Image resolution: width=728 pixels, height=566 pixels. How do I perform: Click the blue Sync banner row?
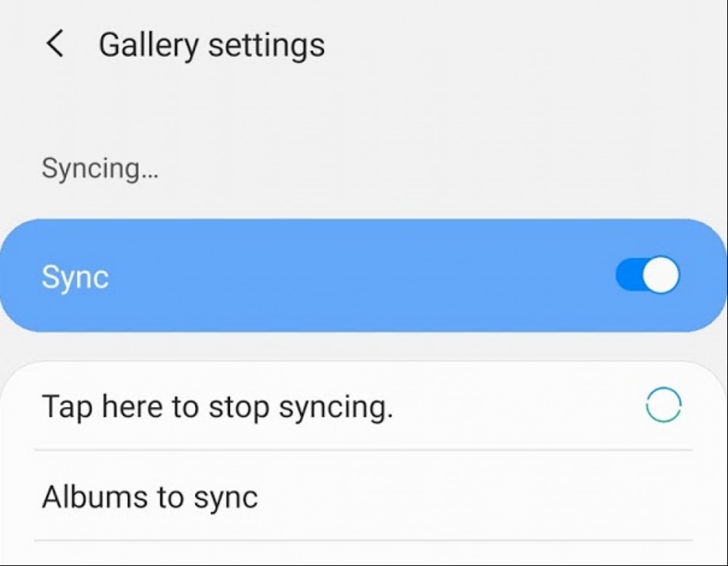pos(364,275)
